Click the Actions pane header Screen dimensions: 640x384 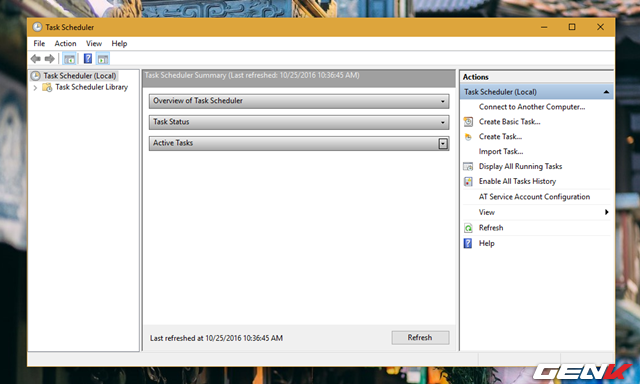536,77
